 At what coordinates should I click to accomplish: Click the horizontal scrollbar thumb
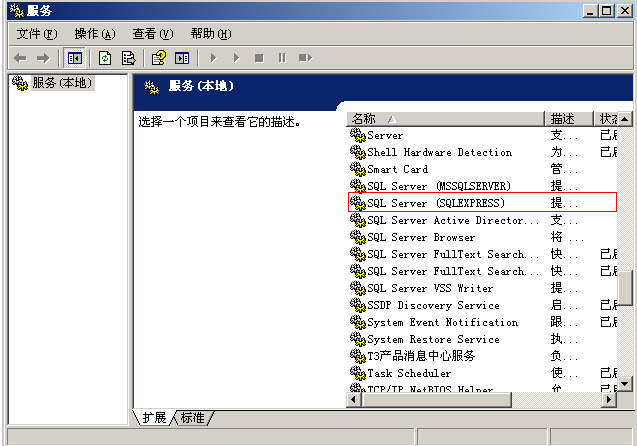436,400
